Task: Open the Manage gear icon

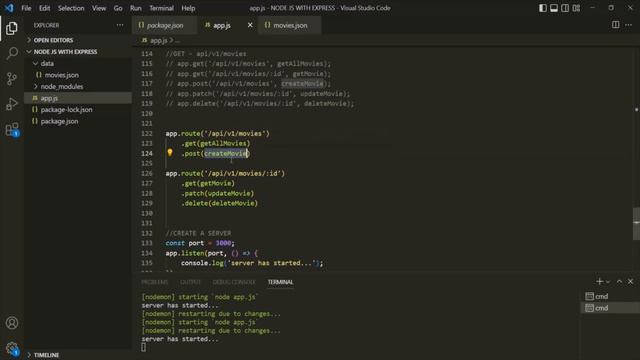Action: [x=12, y=348]
